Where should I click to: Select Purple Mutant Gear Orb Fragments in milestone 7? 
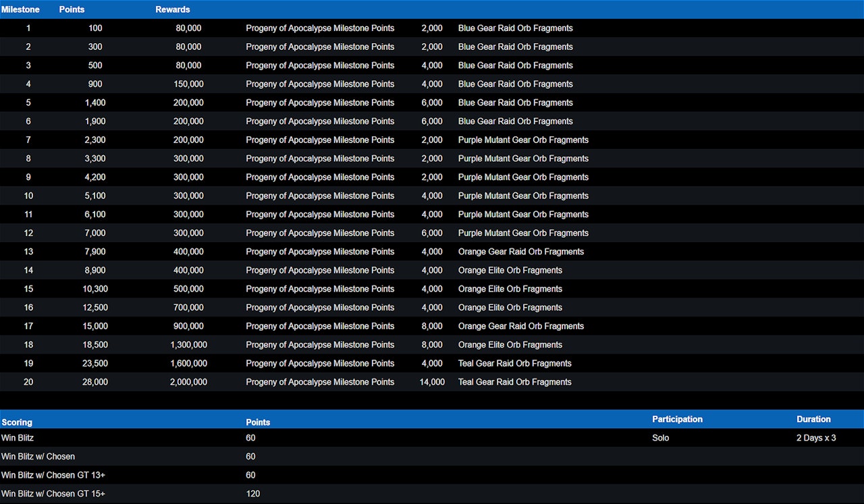pyautogui.click(x=523, y=140)
